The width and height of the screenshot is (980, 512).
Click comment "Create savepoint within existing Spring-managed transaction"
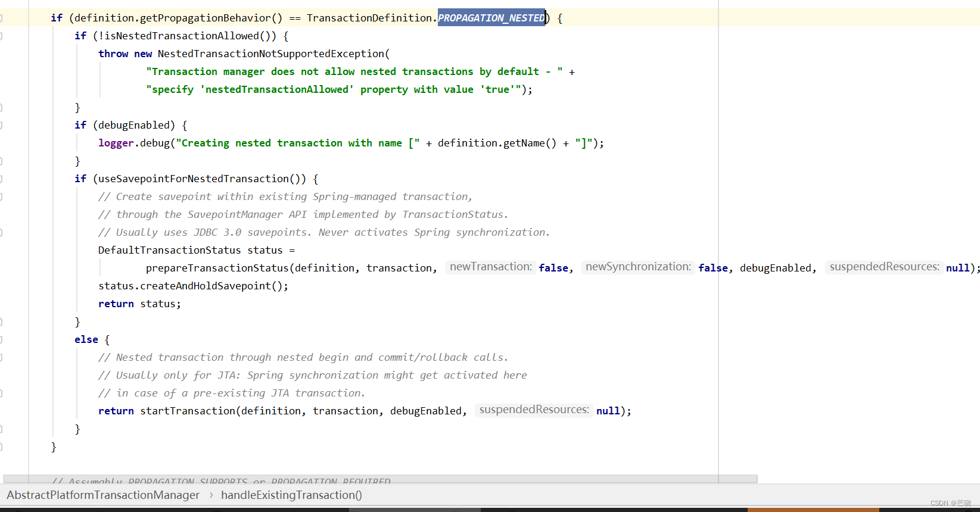(285, 196)
